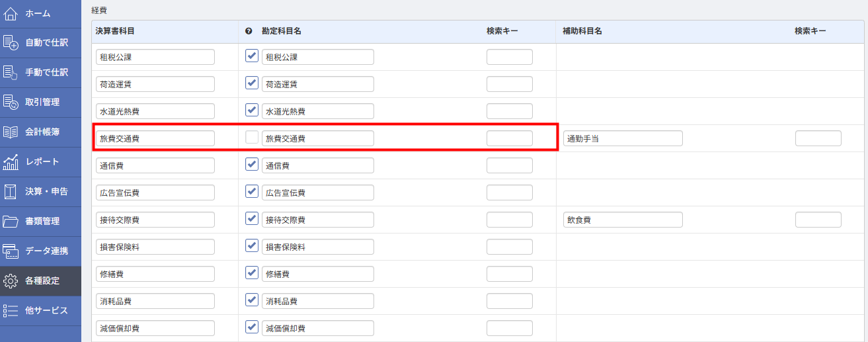The height and width of the screenshot is (342, 868).
Task: Click the help question mark beside 勘定科目名
Action: (x=249, y=31)
